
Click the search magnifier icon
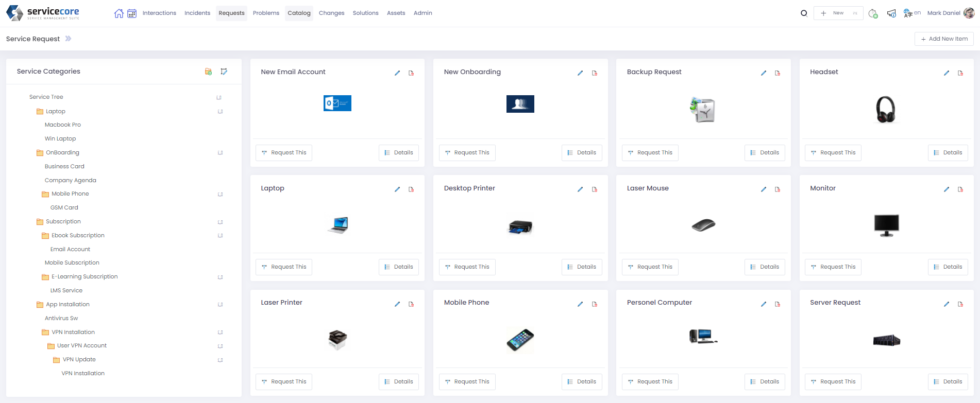[x=804, y=13]
